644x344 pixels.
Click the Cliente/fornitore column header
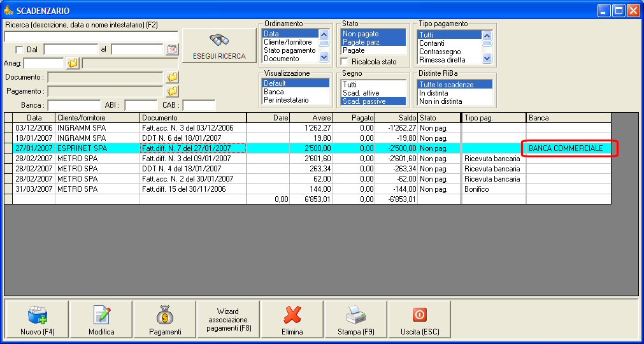coord(97,118)
